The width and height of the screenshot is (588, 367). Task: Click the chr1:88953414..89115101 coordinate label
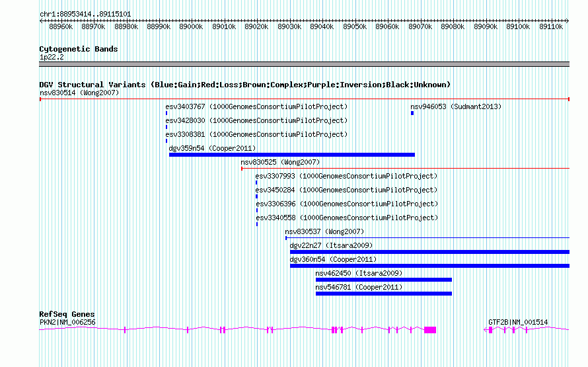point(85,14)
